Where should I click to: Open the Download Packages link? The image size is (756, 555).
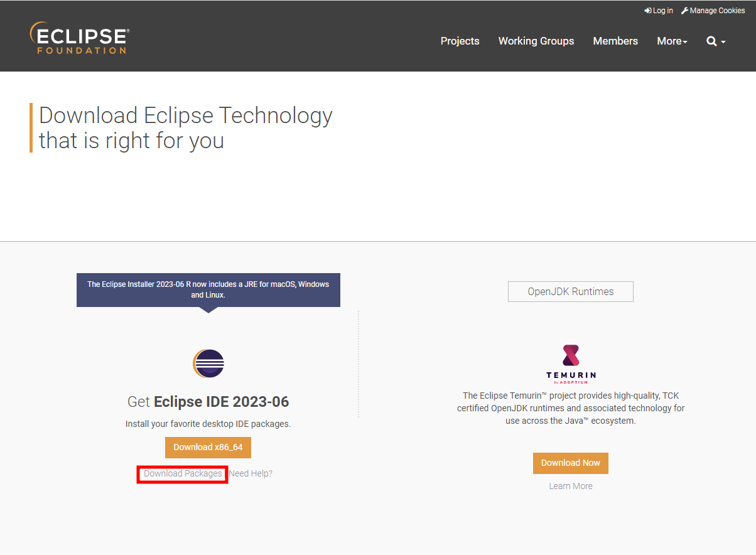(183, 473)
